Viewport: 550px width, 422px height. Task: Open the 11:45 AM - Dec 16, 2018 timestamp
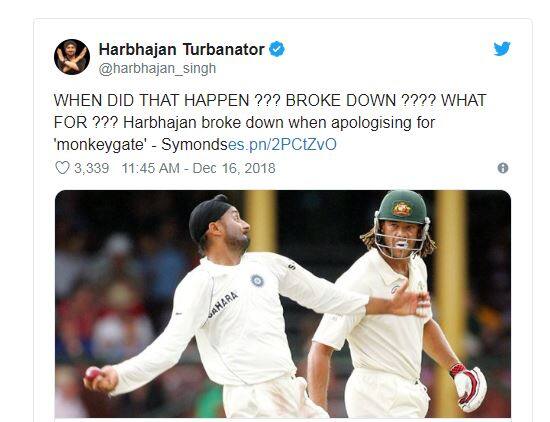click(199, 168)
